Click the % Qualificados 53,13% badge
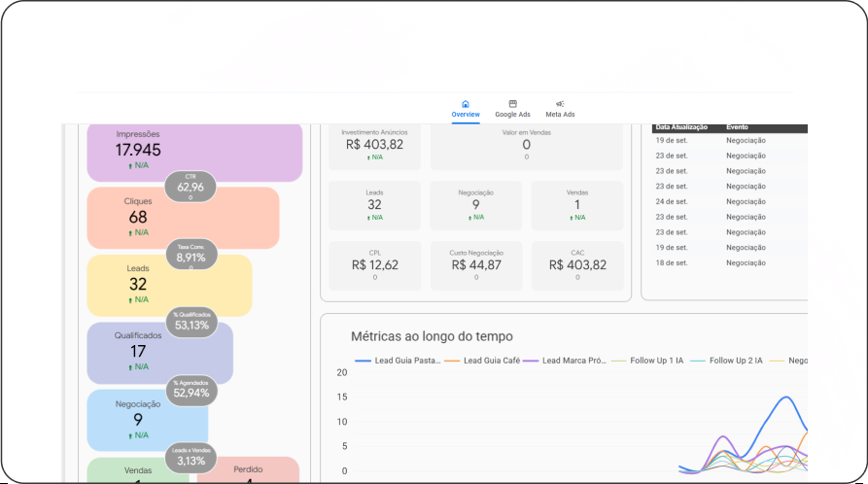This screenshot has height=484, width=868. click(x=191, y=324)
